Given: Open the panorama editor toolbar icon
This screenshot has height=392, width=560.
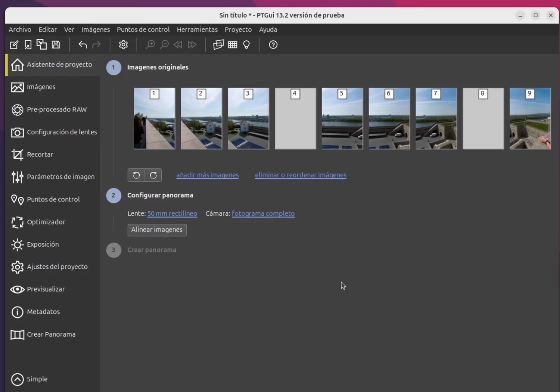Looking at the screenshot, I should click(x=218, y=45).
